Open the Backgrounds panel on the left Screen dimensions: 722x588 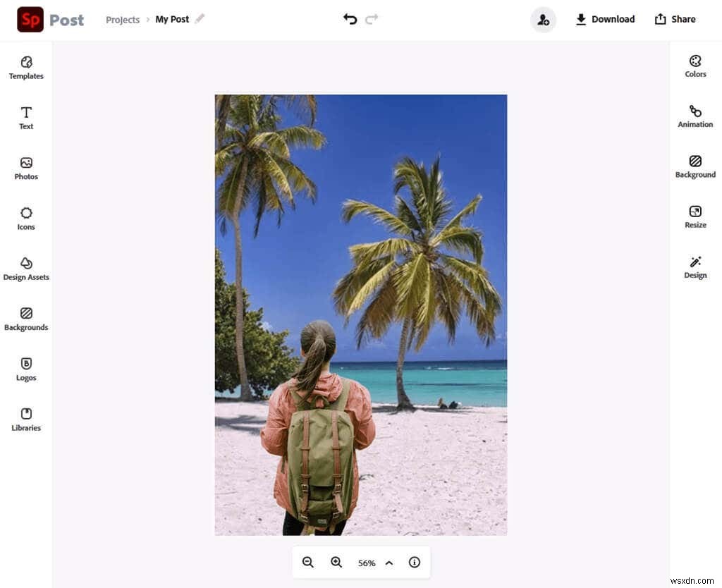pos(26,319)
